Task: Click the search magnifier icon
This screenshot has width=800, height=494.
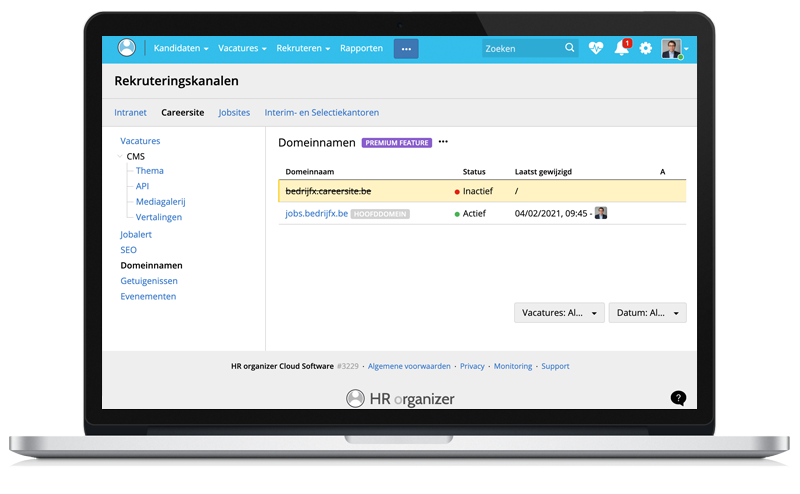Action: pos(570,48)
